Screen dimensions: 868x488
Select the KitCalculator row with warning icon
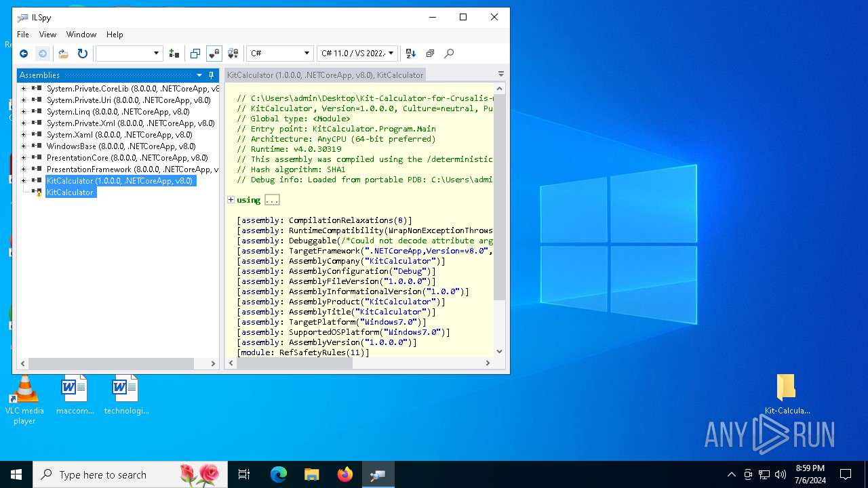70,192
